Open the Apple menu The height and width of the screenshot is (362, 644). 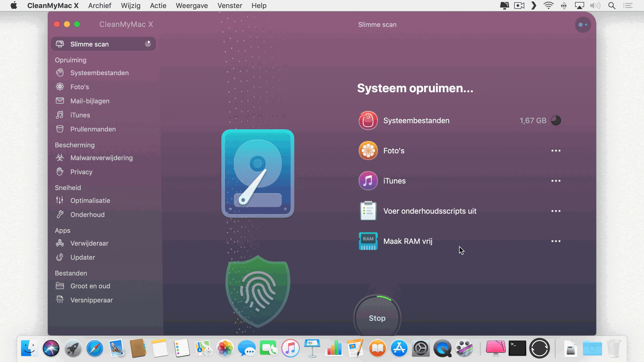[x=14, y=6]
